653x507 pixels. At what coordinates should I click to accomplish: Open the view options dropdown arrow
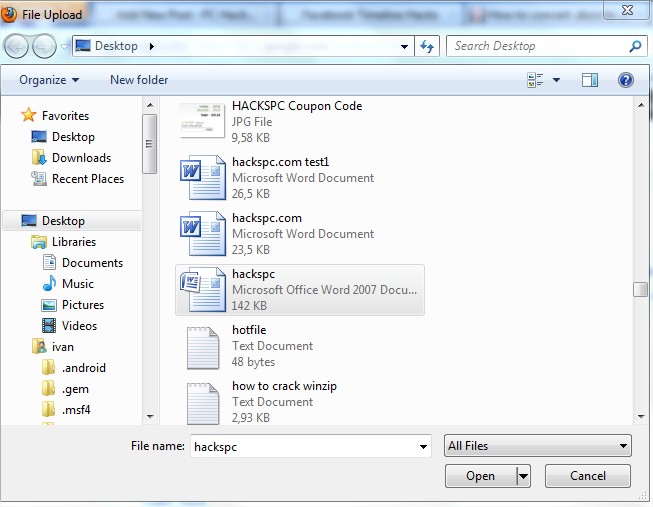coord(556,80)
